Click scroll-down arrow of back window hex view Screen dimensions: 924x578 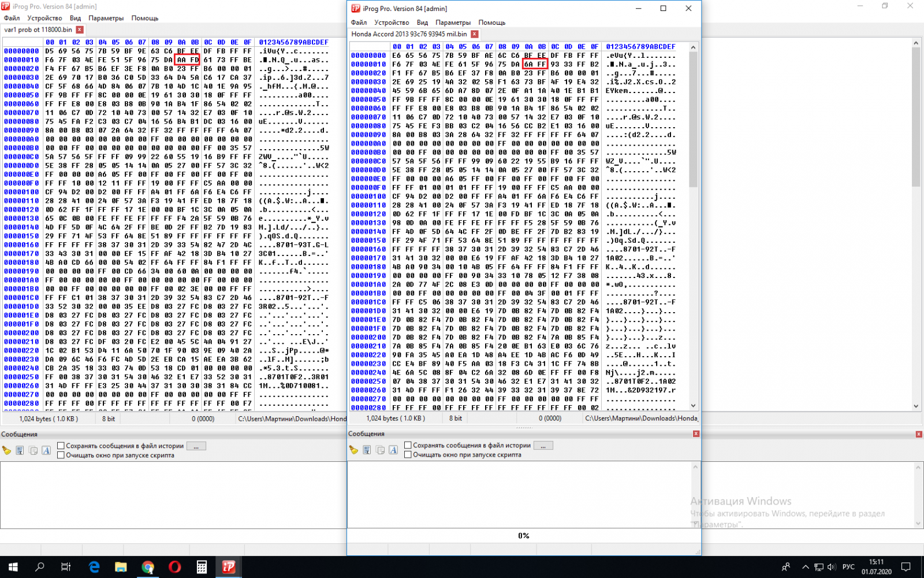916,406
